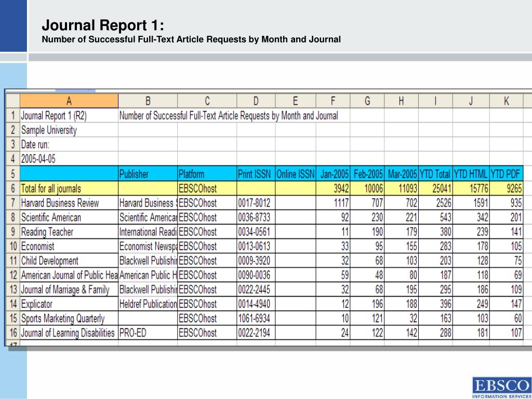Select column I header

436,101
